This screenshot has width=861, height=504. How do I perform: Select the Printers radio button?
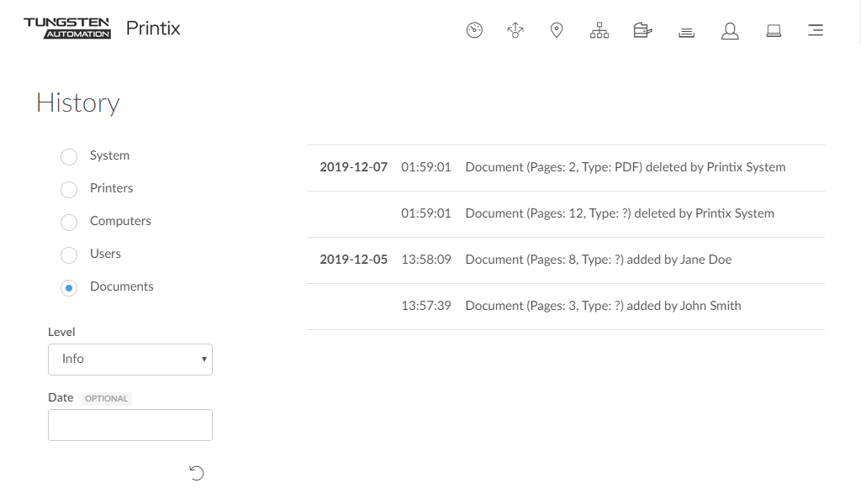pyautogui.click(x=69, y=190)
